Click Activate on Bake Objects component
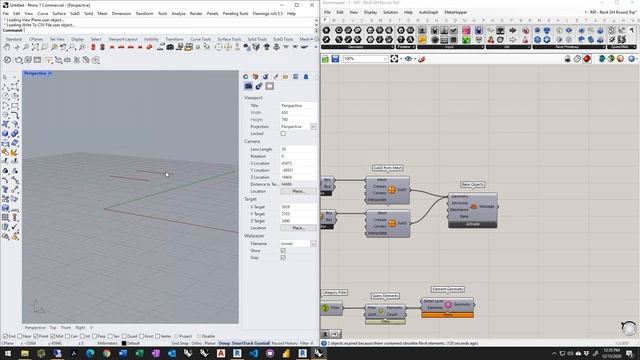 (473, 224)
